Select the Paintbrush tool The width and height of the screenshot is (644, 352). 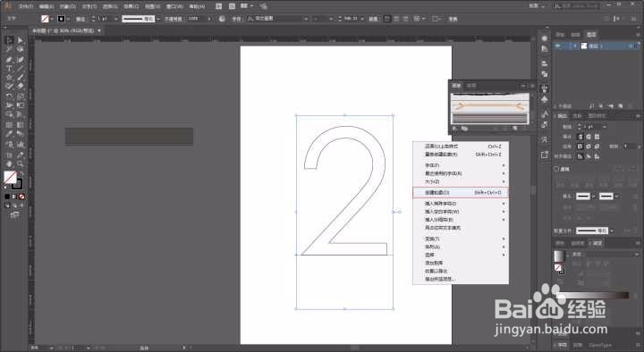click(x=20, y=77)
